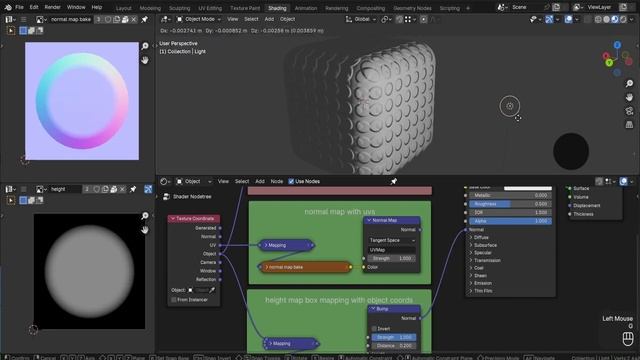This screenshot has height=360, width=640.
Task: Click the Normal Map Strength field
Action: [x=392, y=258]
